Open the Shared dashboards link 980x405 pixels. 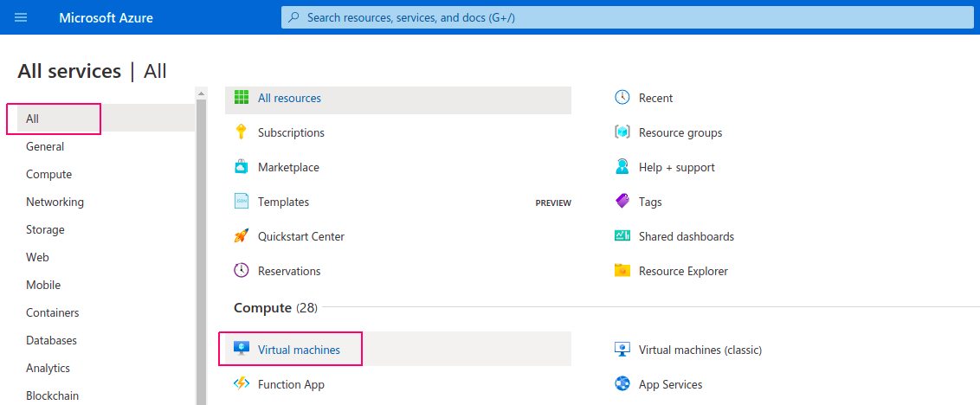pyautogui.click(x=687, y=236)
